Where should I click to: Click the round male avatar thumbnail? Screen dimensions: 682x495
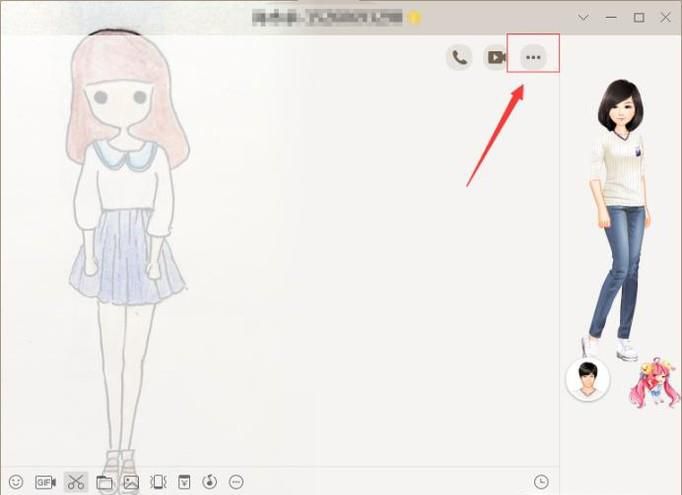coord(587,379)
